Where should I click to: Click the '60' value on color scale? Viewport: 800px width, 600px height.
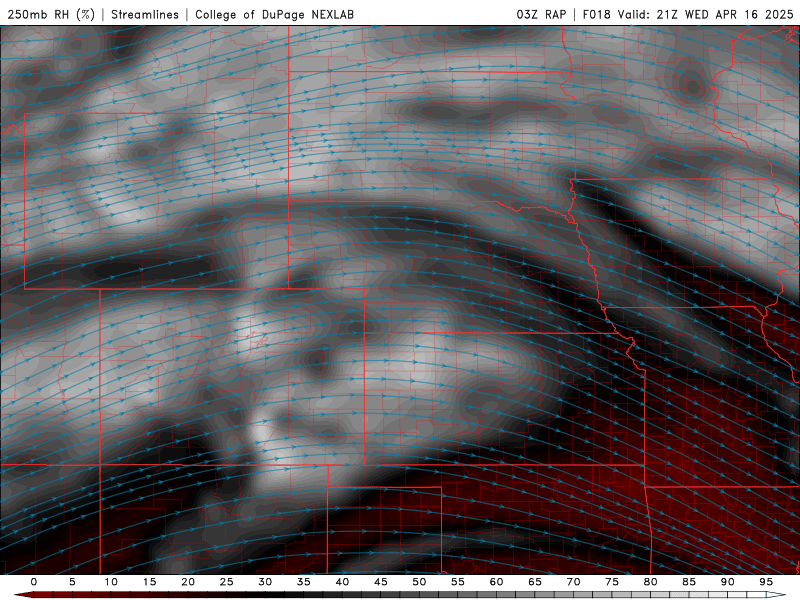[496, 582]
